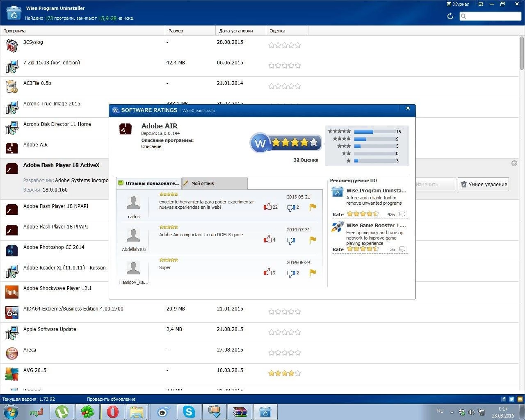Open the recommended Wise Game Booster entry
Image resolution: width=525 pixels, height=420 pixels.
click(376, 225)
